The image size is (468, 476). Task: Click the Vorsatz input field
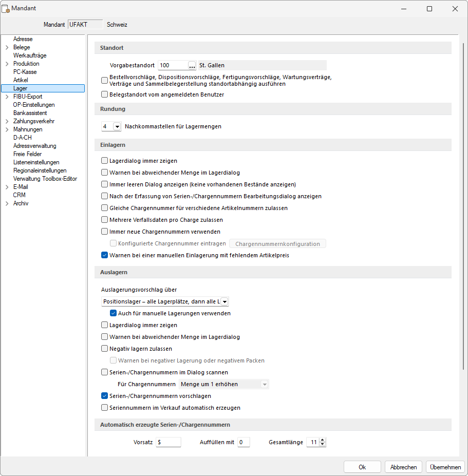click(169, 442)
